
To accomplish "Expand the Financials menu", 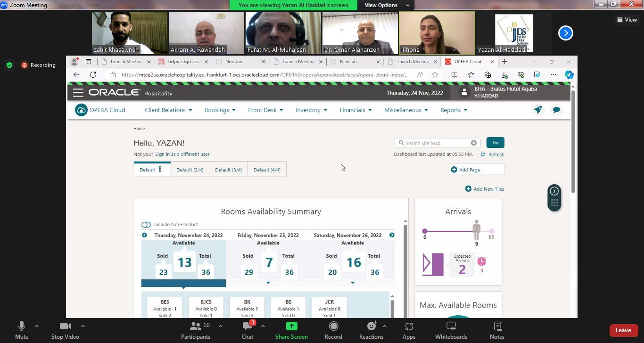I will 355,110.
